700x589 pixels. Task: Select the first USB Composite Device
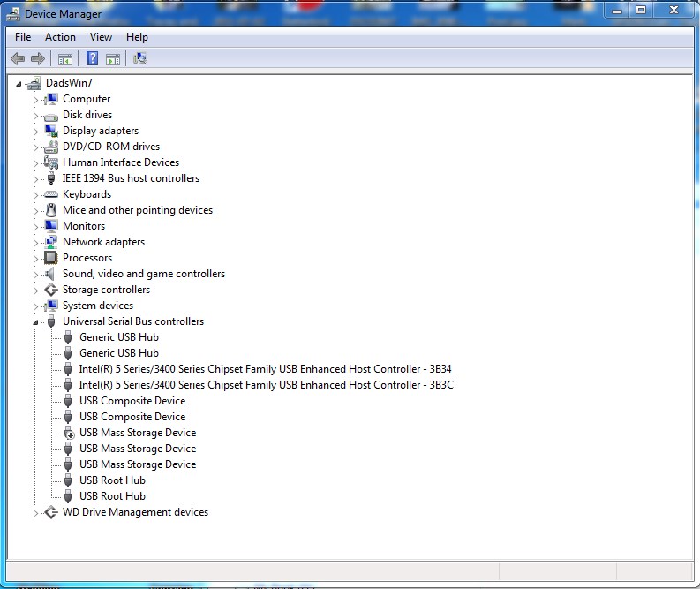(132, 401)
